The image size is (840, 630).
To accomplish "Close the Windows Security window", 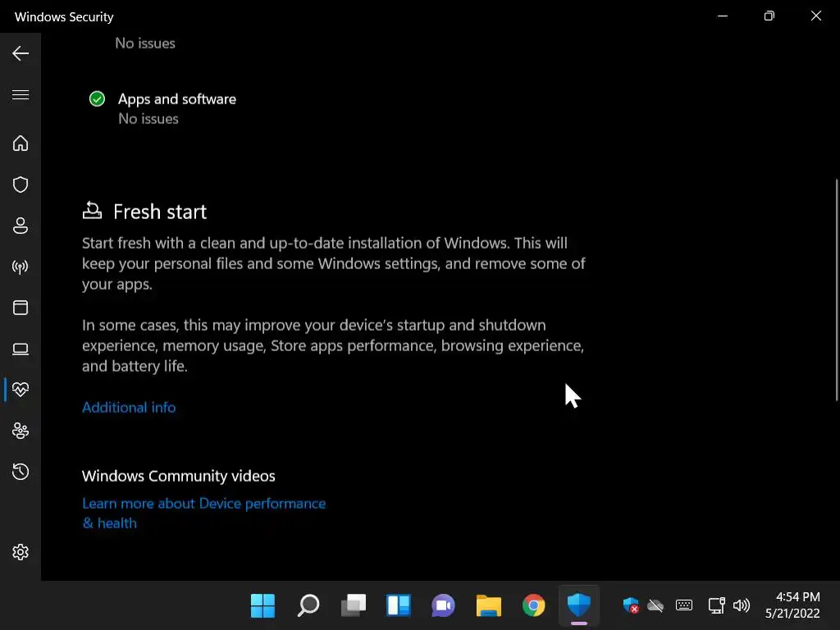I will coord(816,16).
